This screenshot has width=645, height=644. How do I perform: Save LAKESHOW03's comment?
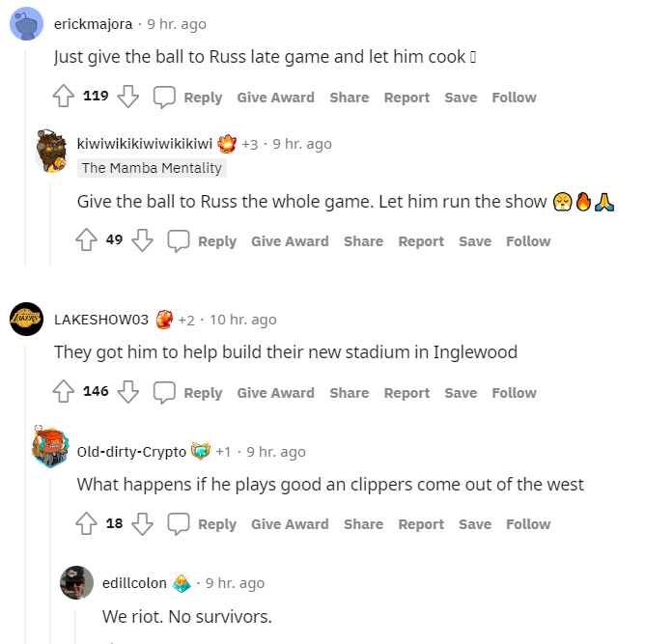461,393
